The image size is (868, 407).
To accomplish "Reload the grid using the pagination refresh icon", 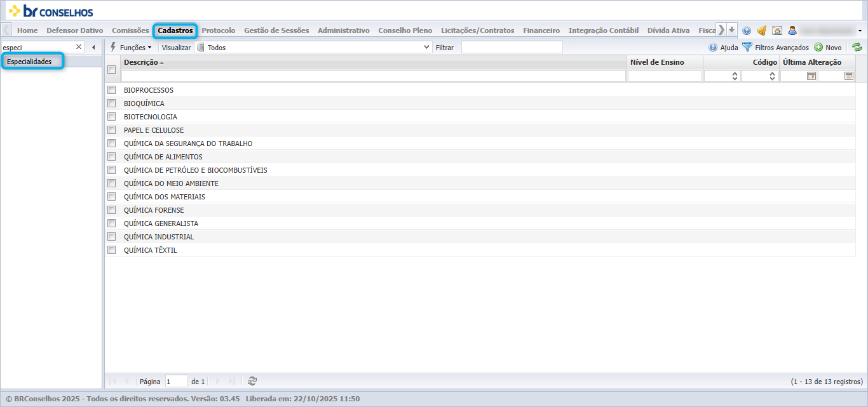I will 252,381.
